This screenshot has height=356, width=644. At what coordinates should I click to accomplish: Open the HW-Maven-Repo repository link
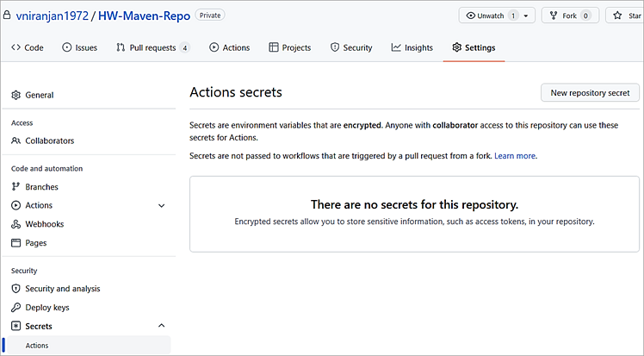click(x=144, y=16)
